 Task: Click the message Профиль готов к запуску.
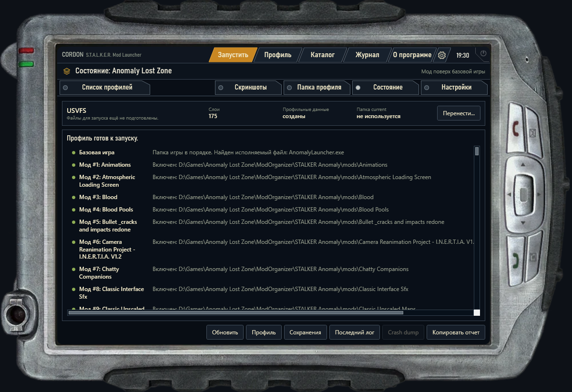coord(102,139)
